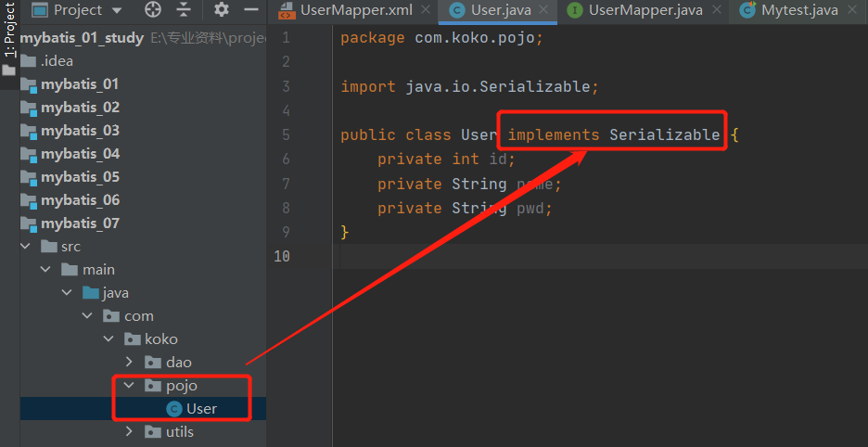Viewport: 868px width, 447px height.
Task: Switch to the Mytest.java tab
Action: [799, 10]
